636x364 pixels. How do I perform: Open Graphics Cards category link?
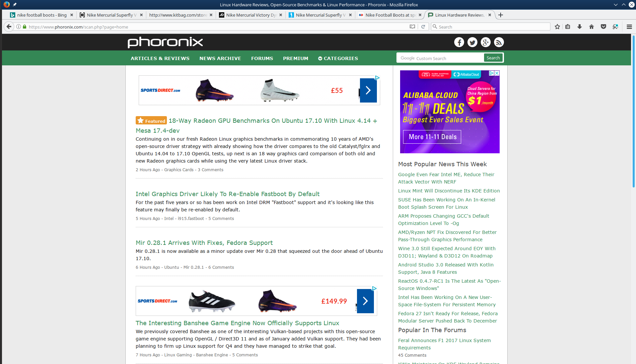point(179,170)
